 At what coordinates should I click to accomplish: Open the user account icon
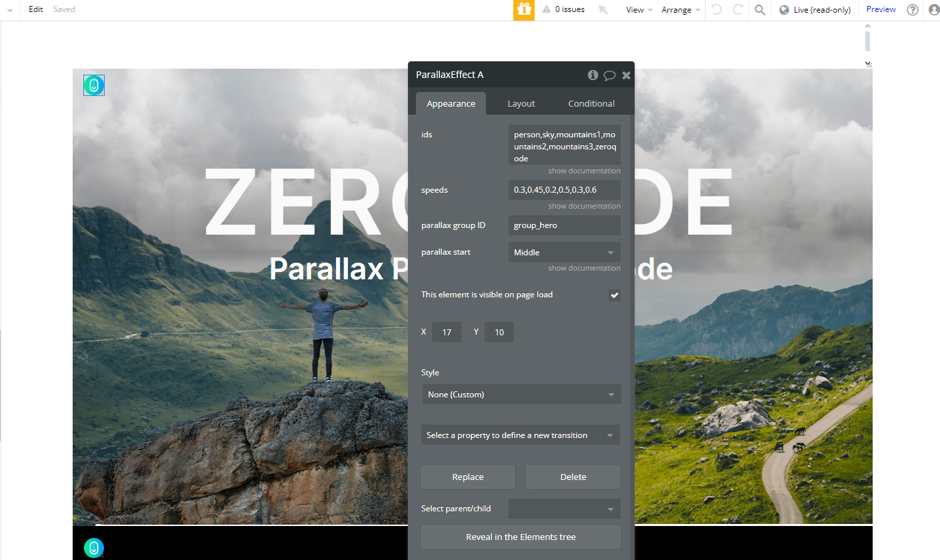coord(934,9)
